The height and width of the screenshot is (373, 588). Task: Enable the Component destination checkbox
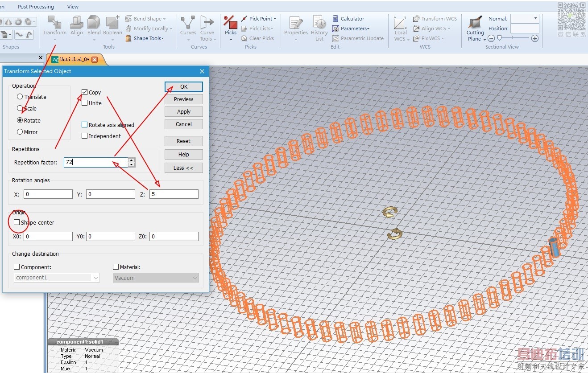pyautogui.click(x=17, y=267)
